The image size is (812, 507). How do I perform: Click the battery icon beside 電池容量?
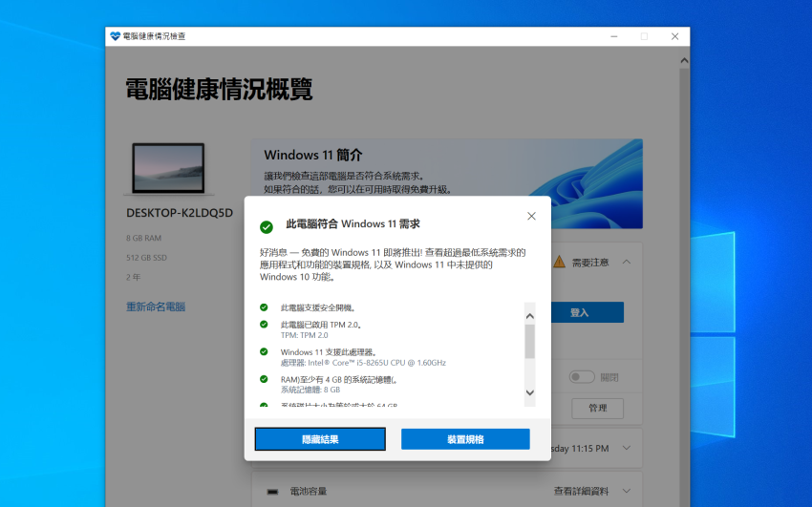click(x=272, y=492)
